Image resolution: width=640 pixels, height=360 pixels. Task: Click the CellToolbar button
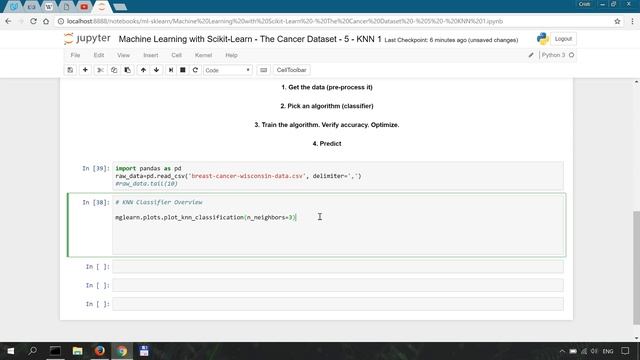(x=291, y=70)
